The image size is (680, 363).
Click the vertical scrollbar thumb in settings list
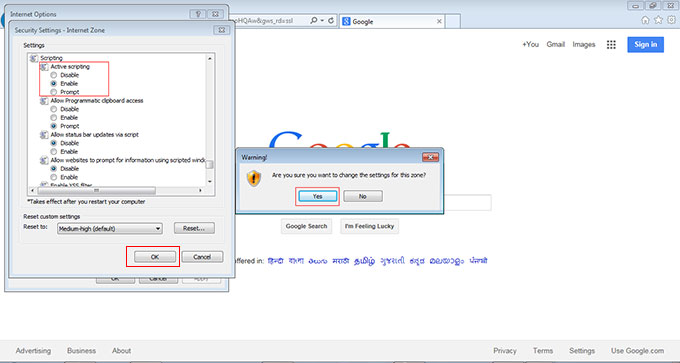[x=210, y=165]
